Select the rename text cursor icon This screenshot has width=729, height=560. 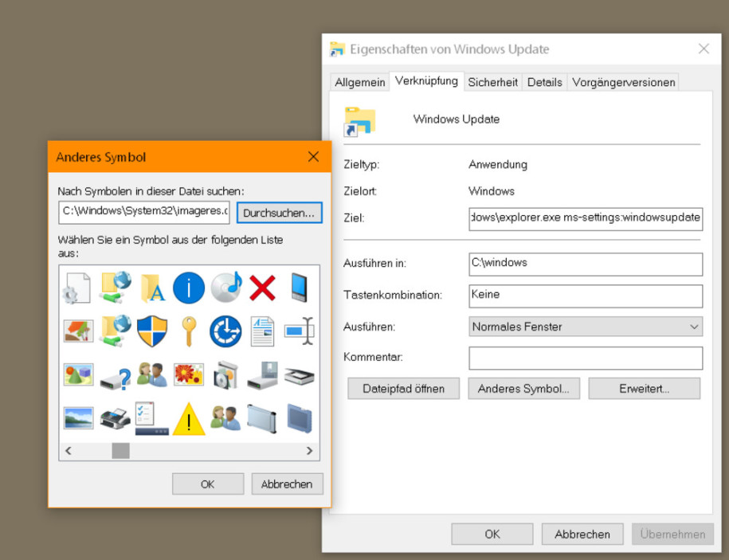300,331
